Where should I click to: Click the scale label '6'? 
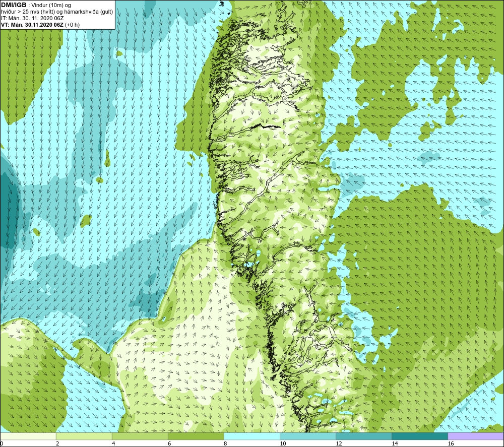click(x=169, y=444)
